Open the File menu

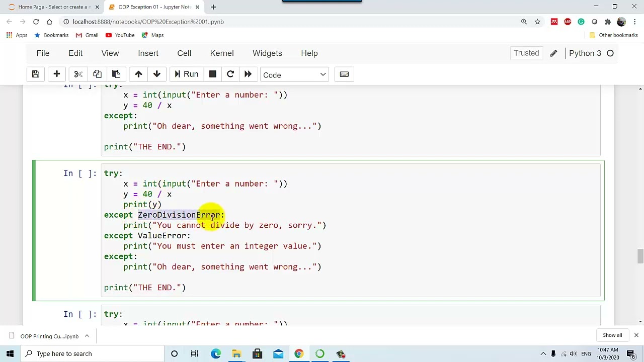[x=43, y=53]
